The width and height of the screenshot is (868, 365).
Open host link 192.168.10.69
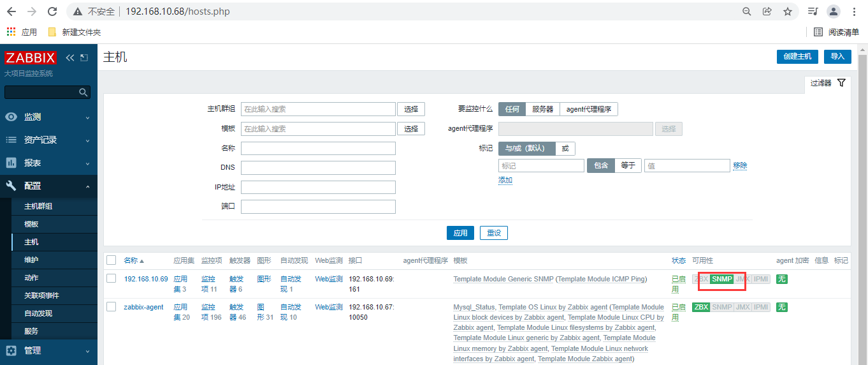pos(146,279)
